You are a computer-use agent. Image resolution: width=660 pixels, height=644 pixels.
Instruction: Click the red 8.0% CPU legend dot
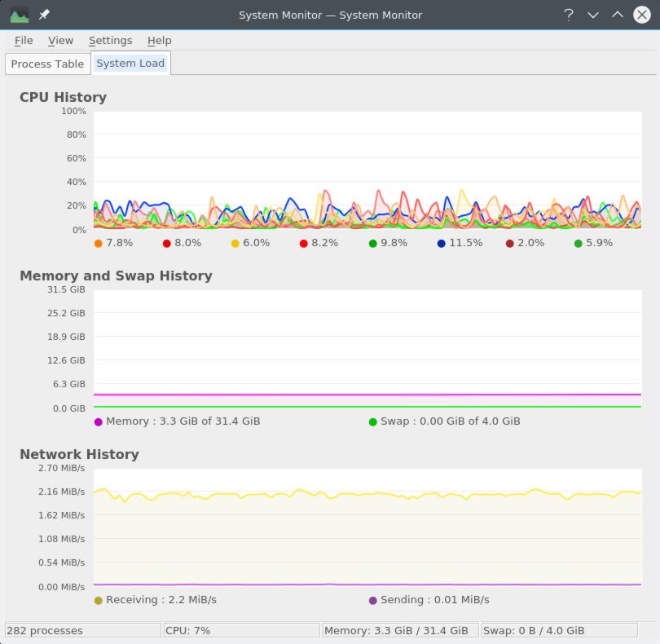click(167, 244)
